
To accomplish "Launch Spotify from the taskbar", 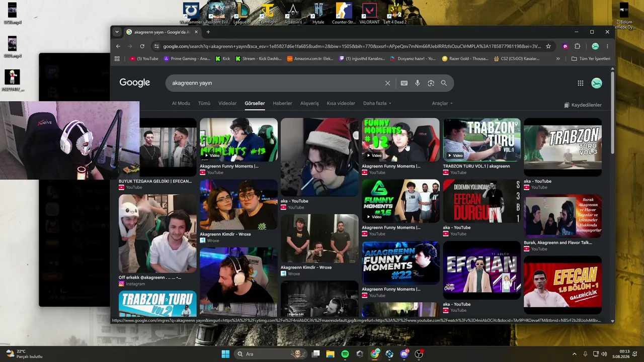I will coord(345,354).
